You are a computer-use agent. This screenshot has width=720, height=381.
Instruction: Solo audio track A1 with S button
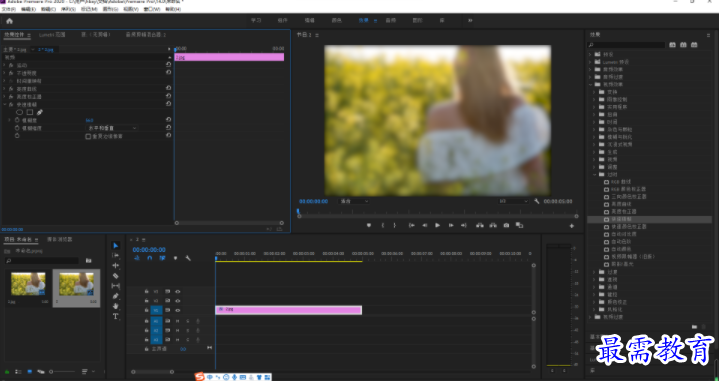coord(188,321)
